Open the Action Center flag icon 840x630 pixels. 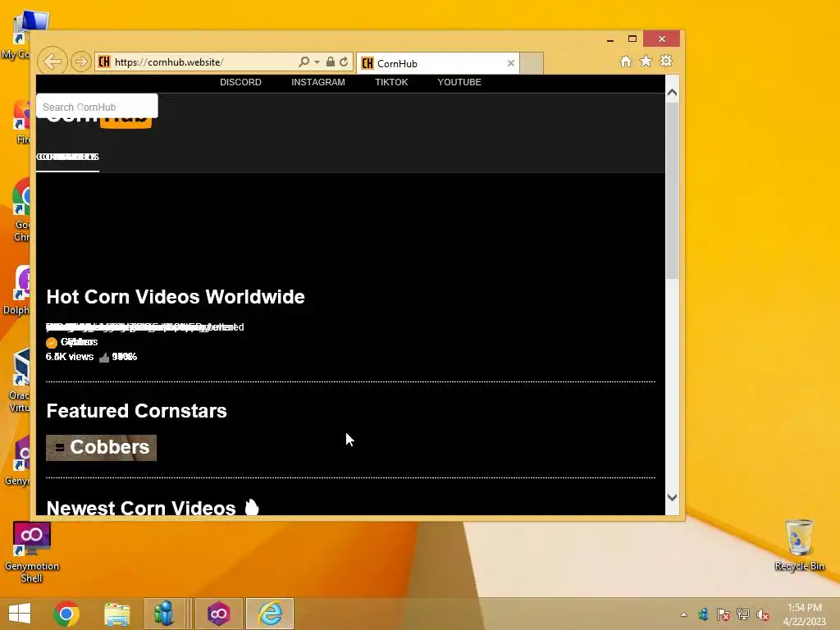click(724, 614)
